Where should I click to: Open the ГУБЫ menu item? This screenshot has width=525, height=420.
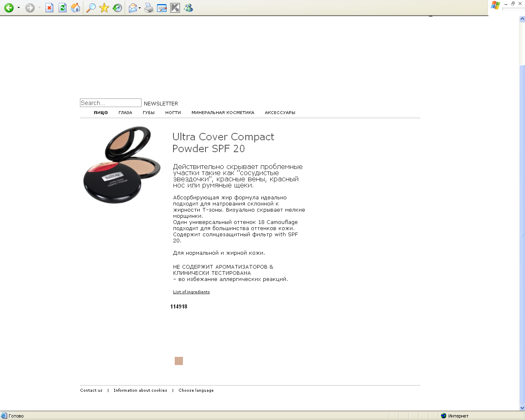(x=148, y=112)
